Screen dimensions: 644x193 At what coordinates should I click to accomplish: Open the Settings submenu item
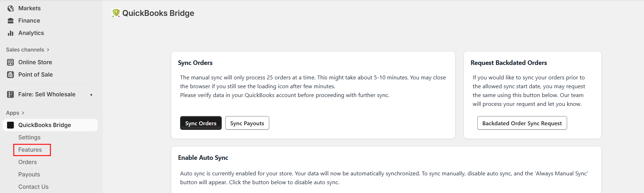point(29,137)
